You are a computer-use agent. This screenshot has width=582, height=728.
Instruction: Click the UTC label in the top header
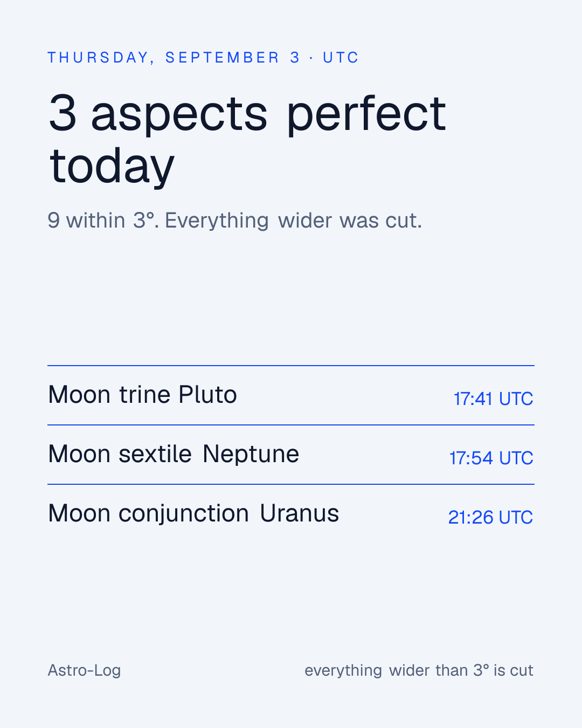(x=341, y=58)
